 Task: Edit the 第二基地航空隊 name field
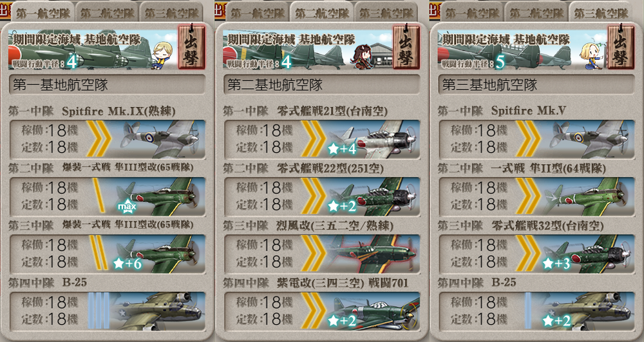321,85
